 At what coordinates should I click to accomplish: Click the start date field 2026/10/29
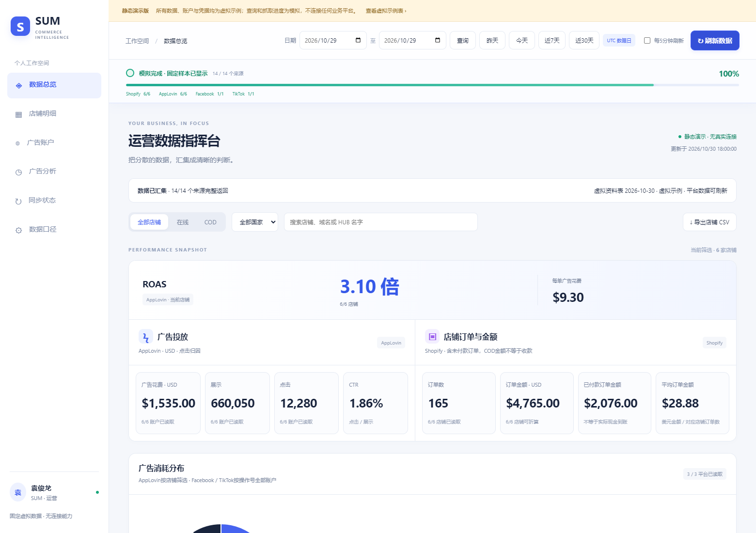click(332, 40)
